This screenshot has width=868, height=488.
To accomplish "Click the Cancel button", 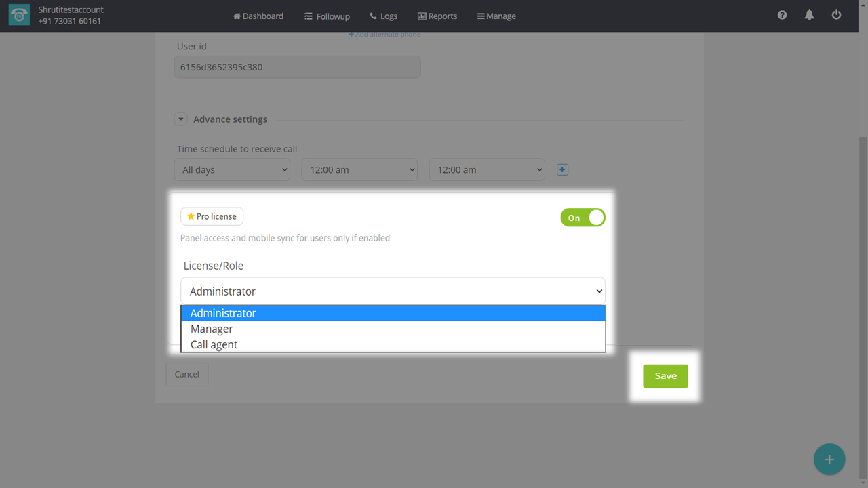I will coord(186,374).
